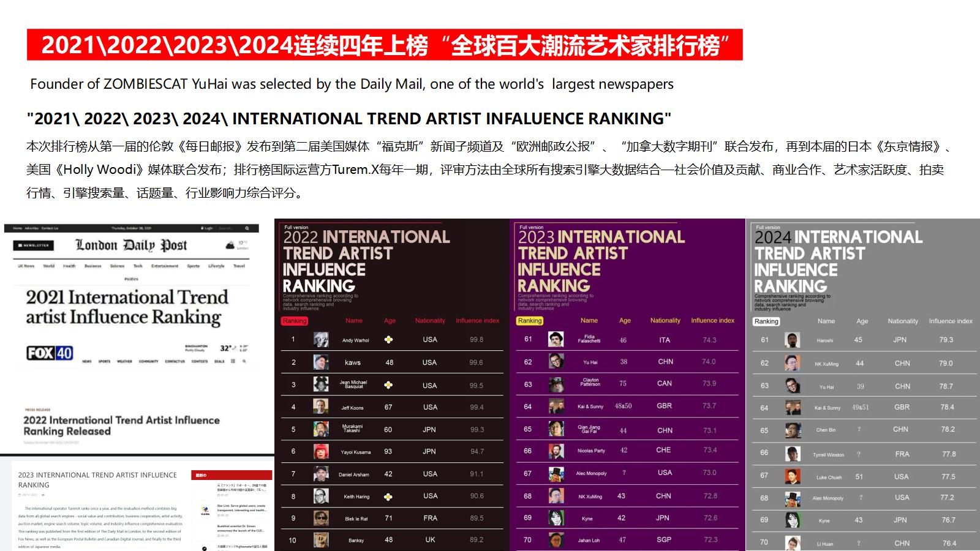Viewport: 980px width, 551px height.
Task: Click Nicolas Party's avatar in the 2023 ranking
Action: [x=556, y=451]
